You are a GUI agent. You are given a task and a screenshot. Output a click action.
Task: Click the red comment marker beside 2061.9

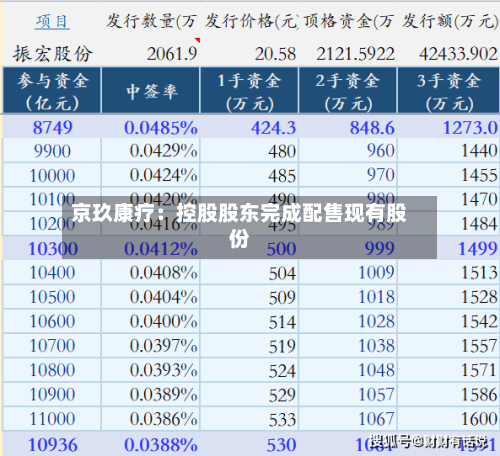(x=198, y=40)
